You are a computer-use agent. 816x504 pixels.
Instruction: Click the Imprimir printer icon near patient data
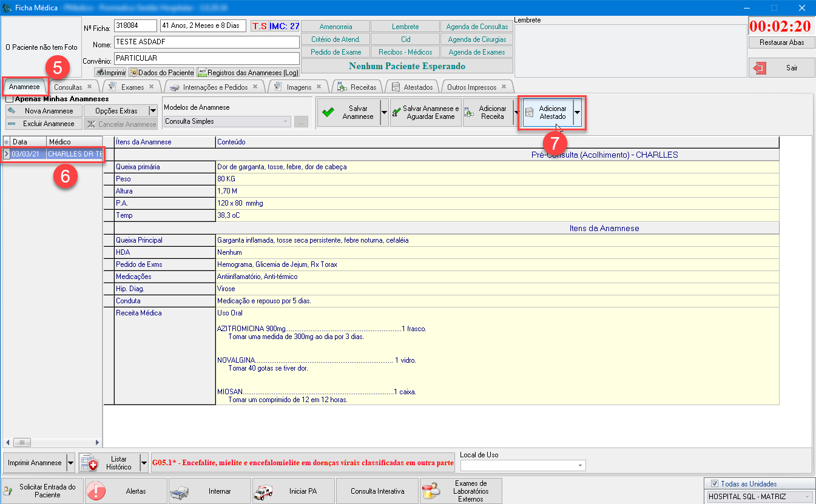click(99, 72)
